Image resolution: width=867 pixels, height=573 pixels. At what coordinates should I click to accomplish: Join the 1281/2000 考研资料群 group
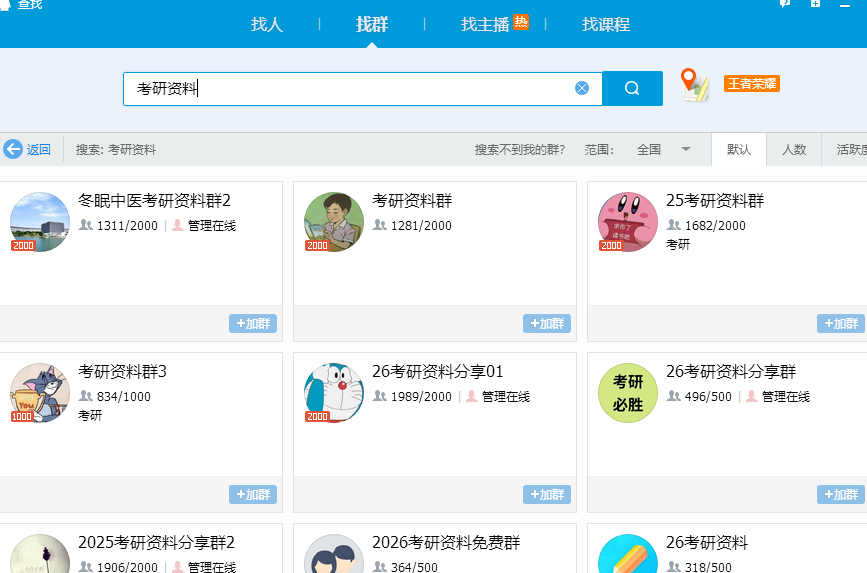(547, 324)
